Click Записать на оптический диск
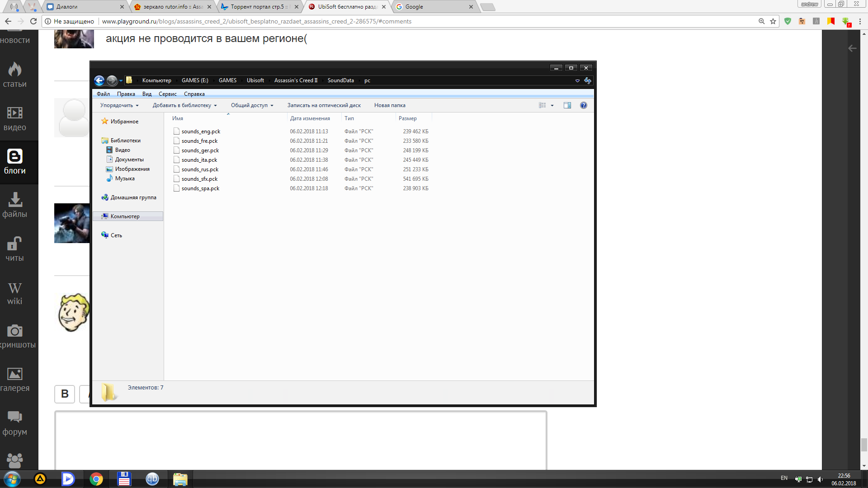This screenshot has height=488, width=868. (324, 105)
